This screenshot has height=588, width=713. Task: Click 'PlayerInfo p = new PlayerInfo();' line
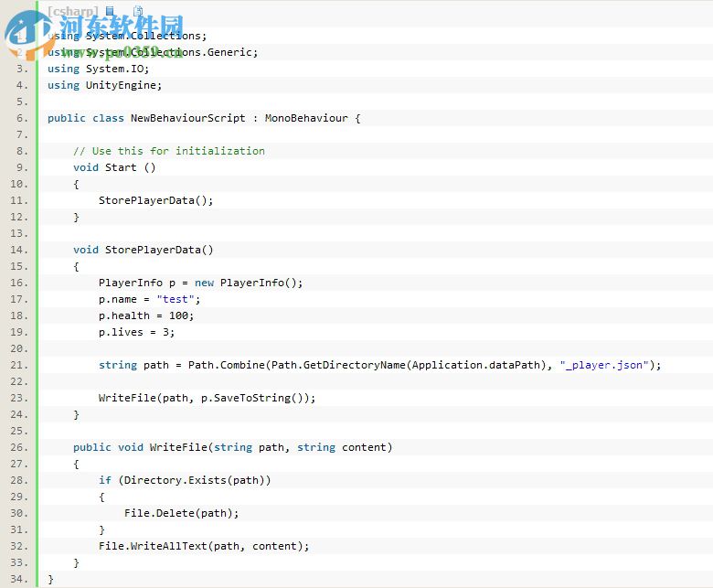point(200,283)
